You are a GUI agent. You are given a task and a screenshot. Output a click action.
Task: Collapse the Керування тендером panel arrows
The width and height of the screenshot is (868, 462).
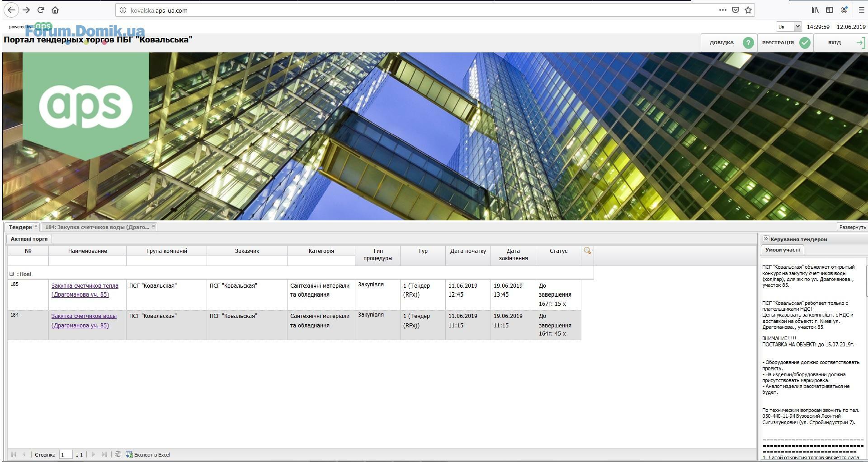click(766, 239)
